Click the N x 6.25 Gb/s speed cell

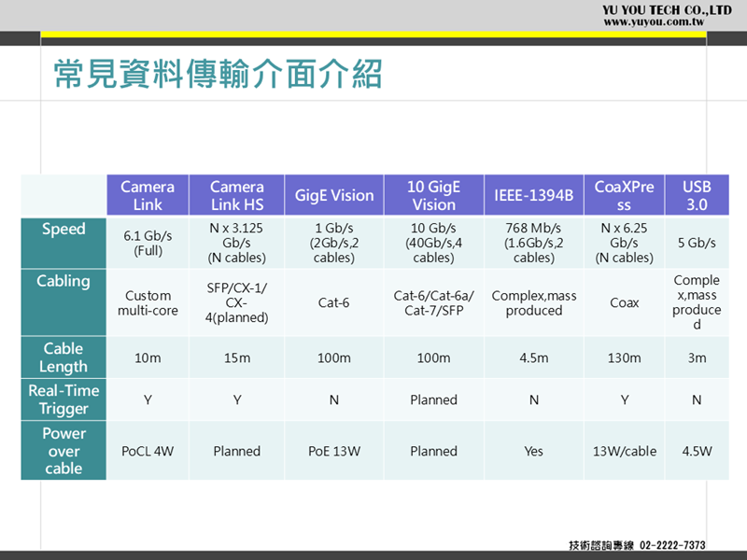coord(624,243)
